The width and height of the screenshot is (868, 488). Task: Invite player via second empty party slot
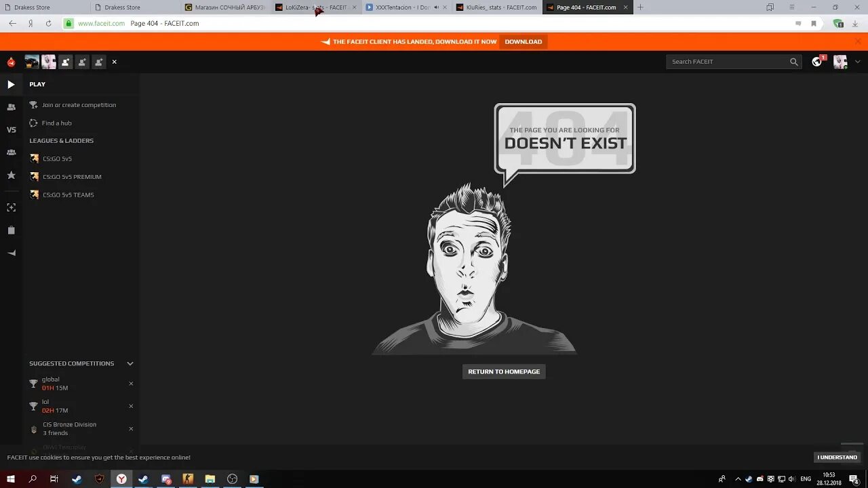coord(82,62)
